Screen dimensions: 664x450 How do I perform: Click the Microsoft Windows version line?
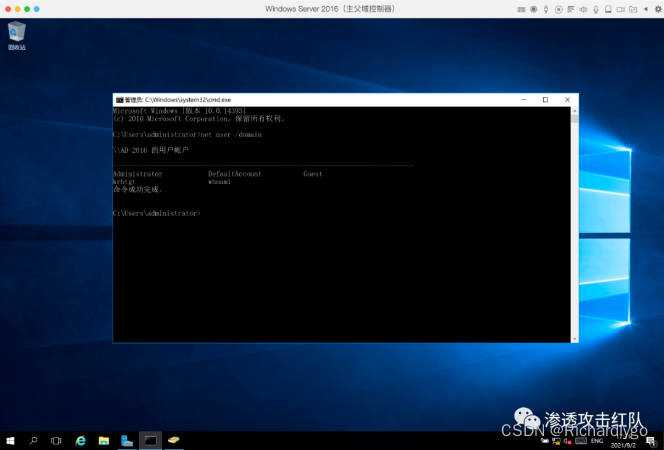(x=180, y=111)
